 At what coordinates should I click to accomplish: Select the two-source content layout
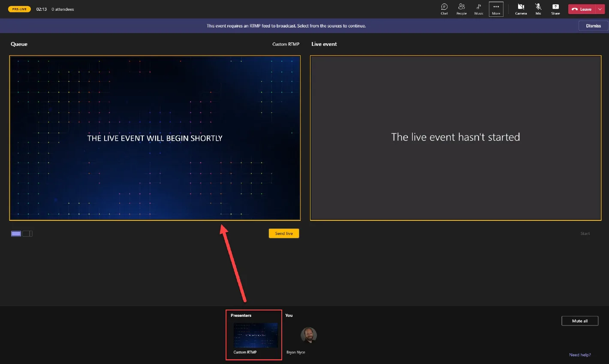click(27, 234)
